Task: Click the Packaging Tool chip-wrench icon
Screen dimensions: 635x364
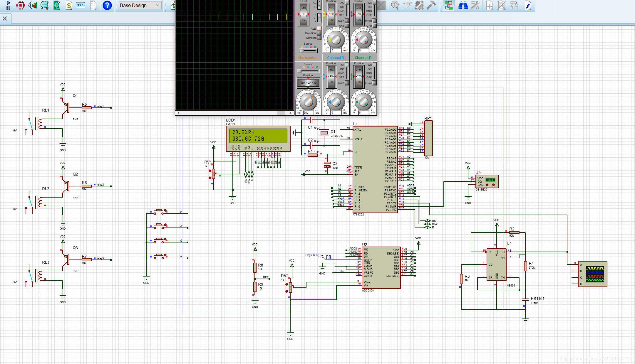Action: click(419, 5)
